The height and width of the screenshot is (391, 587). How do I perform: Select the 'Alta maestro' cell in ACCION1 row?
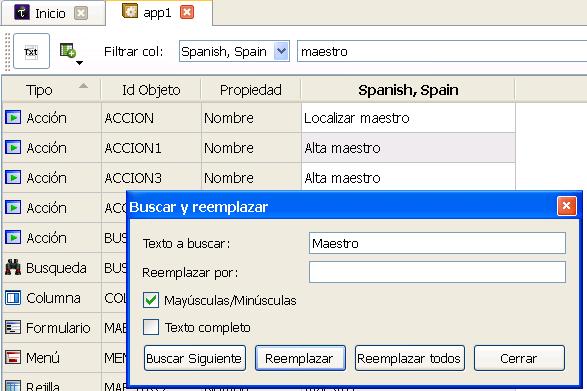(408, 148)
